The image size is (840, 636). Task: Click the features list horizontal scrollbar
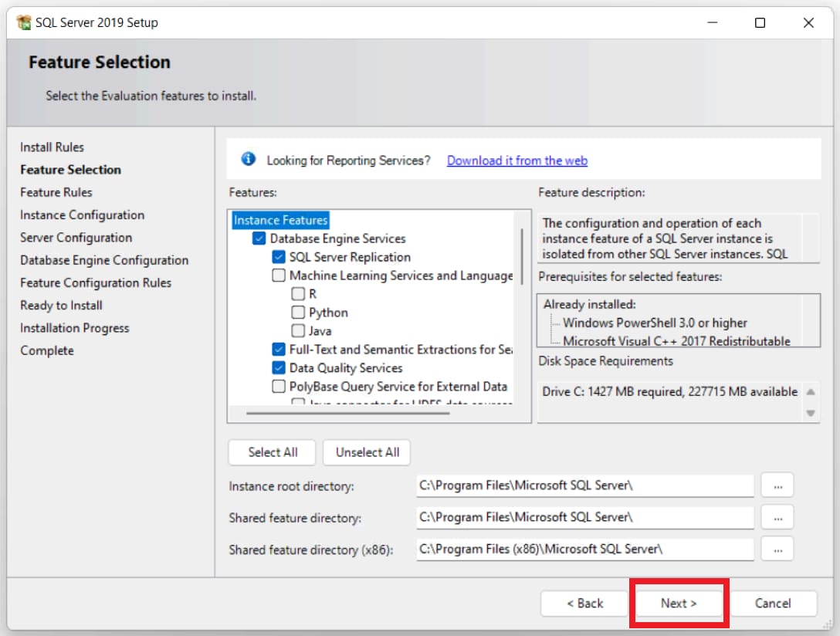[347, 413]
